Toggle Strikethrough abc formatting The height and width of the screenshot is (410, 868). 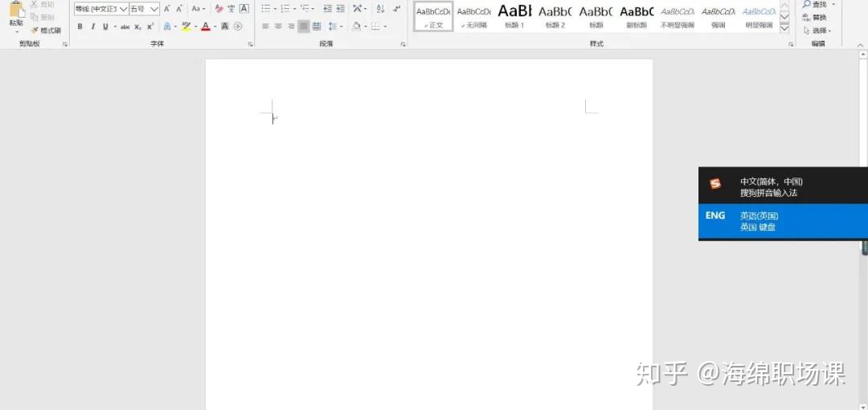125,27
